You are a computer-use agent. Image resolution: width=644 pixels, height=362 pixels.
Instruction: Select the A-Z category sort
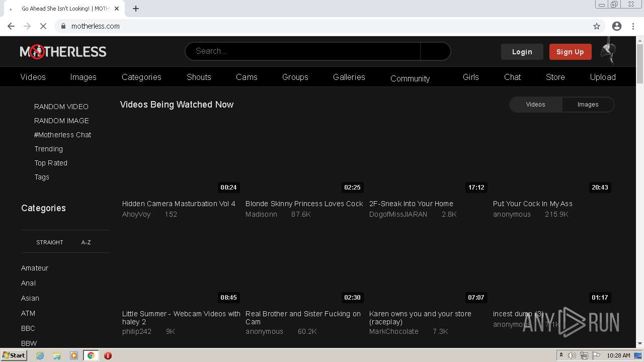[x=86, y=242]
